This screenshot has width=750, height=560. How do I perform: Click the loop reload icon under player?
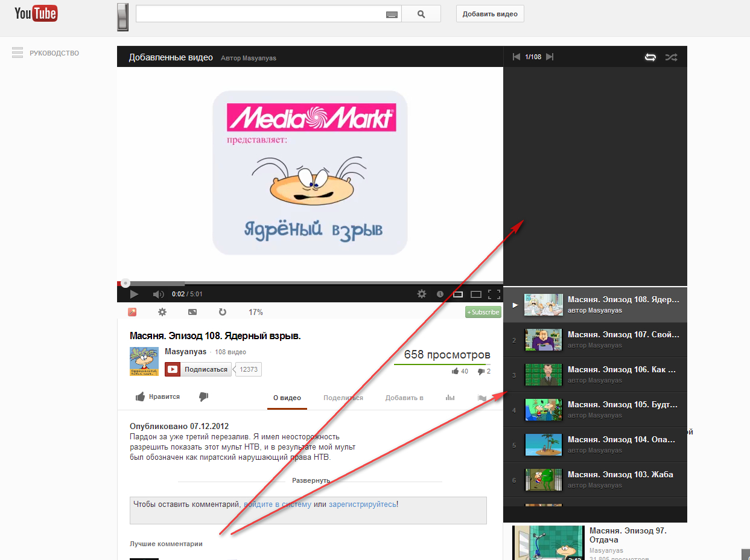point(222,312)
